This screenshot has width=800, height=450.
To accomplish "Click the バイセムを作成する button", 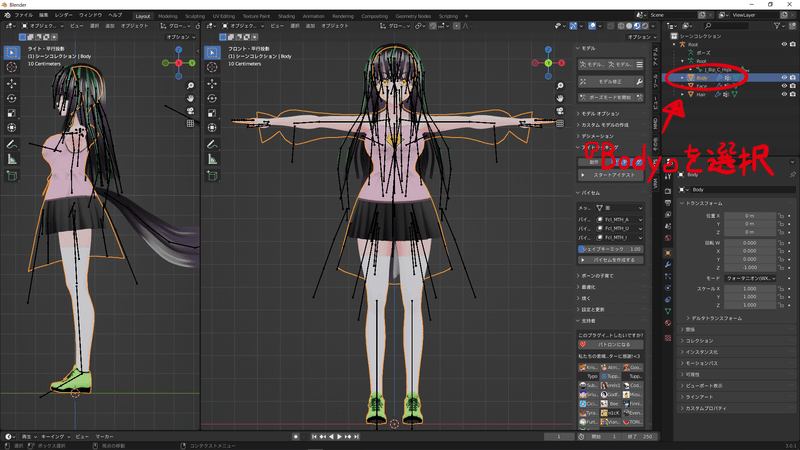I will (611, 260).
